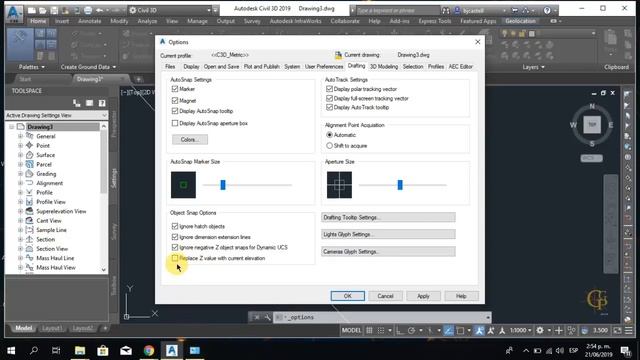Adjust the AutoSnap Marker Size slider
Viewport: 640px width, 360px height.
(x=223, y=185)
